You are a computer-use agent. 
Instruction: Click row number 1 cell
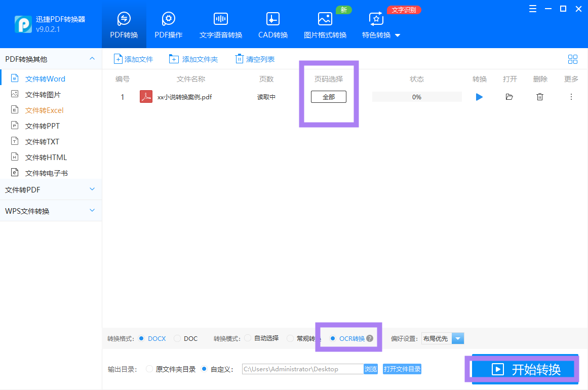point(122,97)
